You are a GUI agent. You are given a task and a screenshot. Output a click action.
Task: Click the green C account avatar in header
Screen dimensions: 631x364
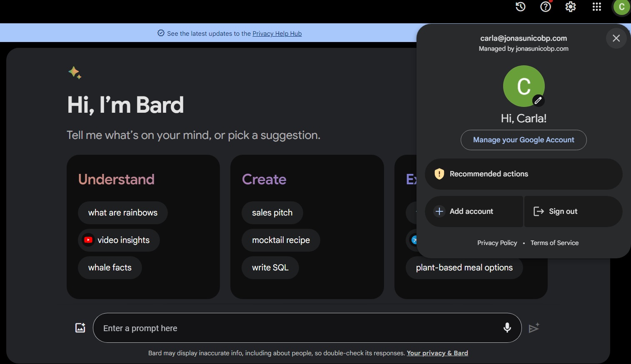click(621, 7)
